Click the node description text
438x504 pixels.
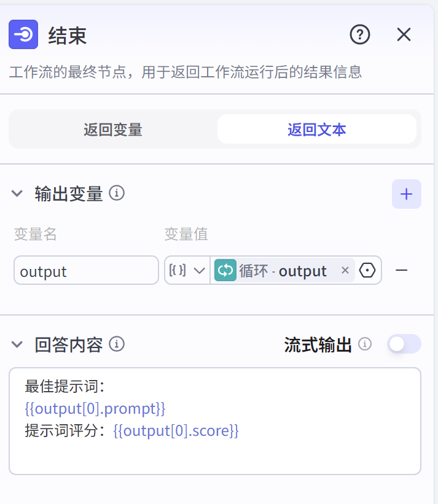tap(186, 72)
